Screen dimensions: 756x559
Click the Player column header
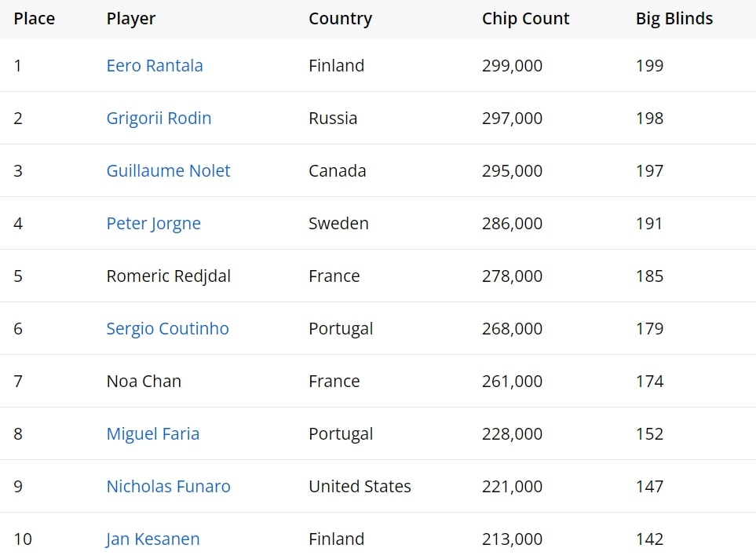[x=130, y=19]
